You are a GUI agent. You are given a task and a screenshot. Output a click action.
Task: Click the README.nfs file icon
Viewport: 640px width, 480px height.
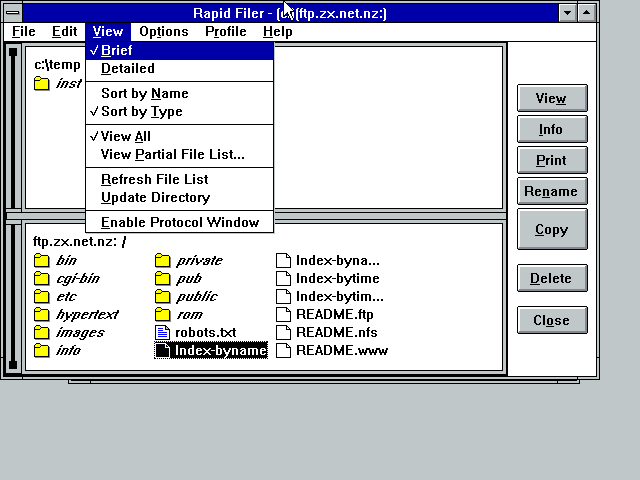pos(283,332)
